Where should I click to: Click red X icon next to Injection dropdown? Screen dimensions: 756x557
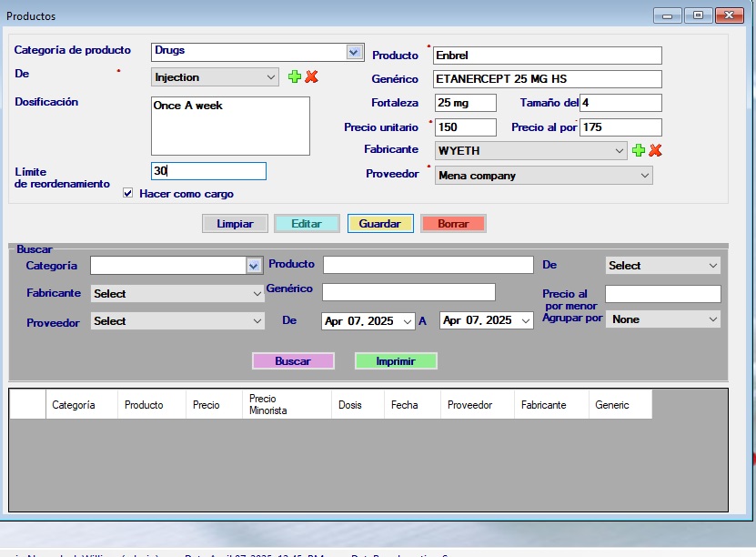point(311,77)
